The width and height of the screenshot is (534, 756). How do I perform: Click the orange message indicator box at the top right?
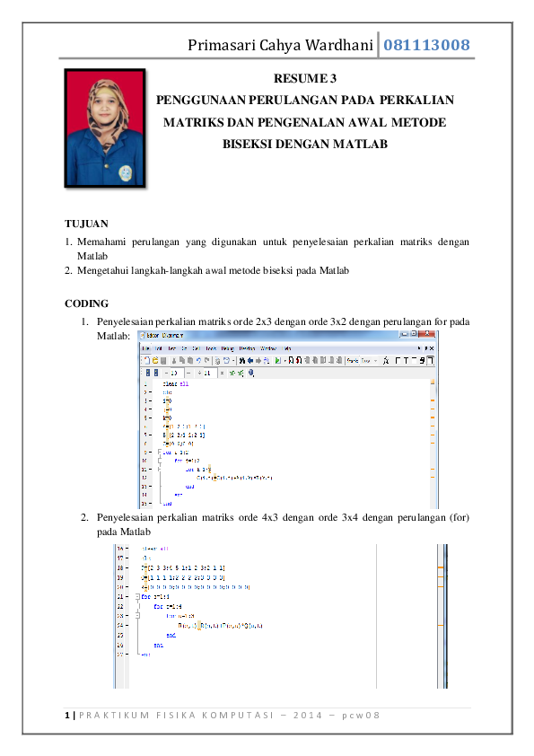coord(433,382)
